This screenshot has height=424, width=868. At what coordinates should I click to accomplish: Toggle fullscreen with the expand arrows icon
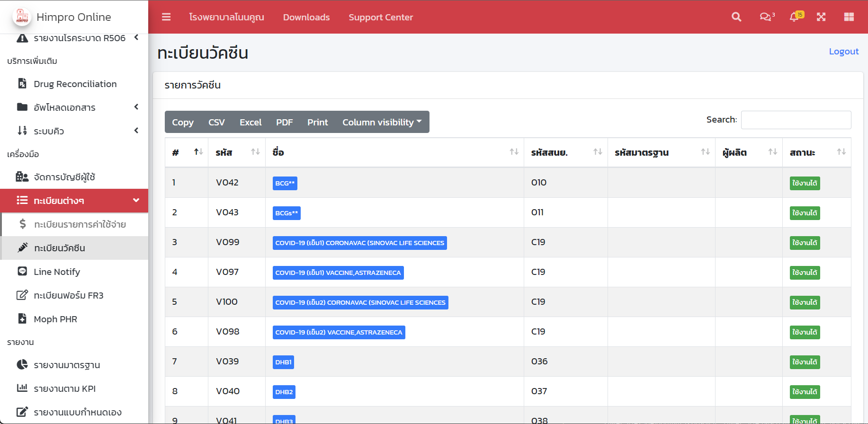click(821, 17)
